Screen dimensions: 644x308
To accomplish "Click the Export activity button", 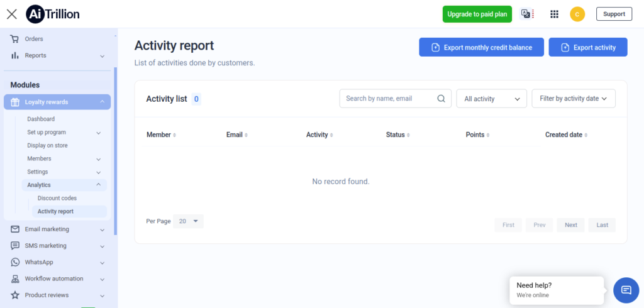I will 588,47.
